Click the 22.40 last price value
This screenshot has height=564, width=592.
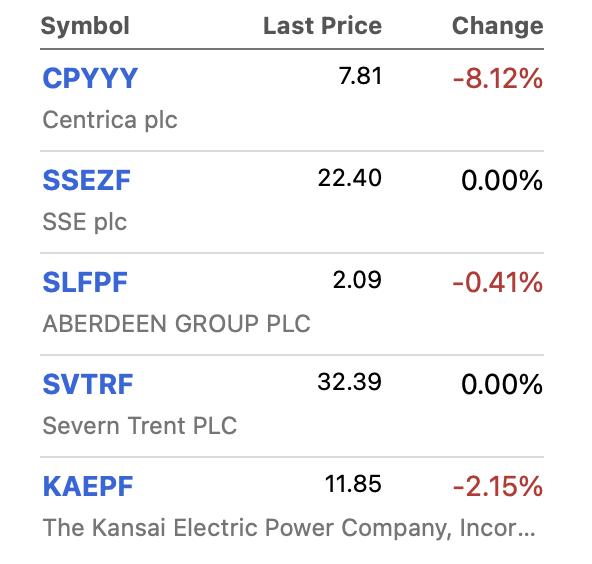(350, 178)
